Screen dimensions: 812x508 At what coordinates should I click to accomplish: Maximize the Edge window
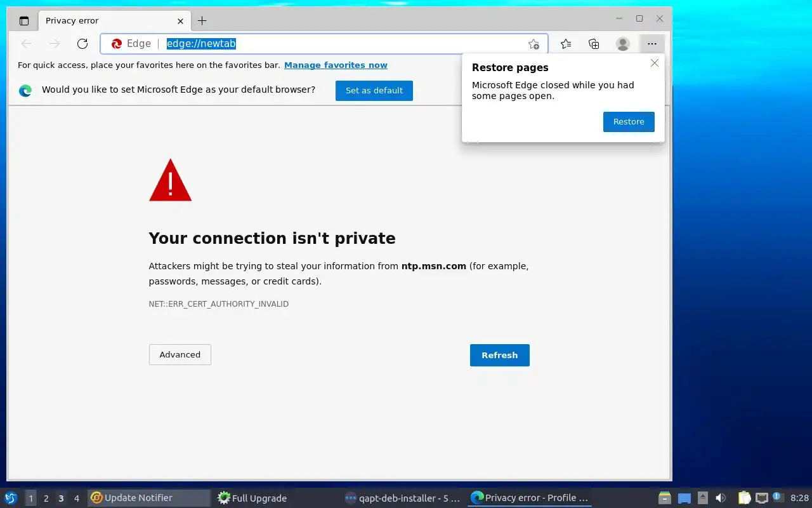[x=639, y=19]
